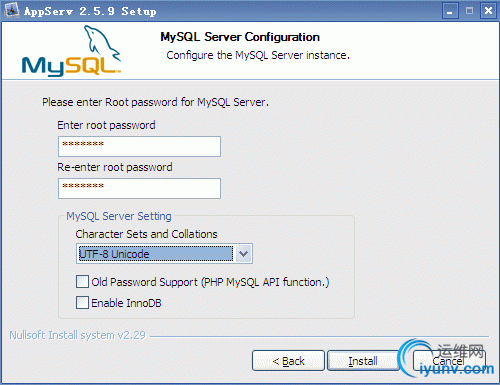Click the disabled maximize window button

(x=469, y=11)
